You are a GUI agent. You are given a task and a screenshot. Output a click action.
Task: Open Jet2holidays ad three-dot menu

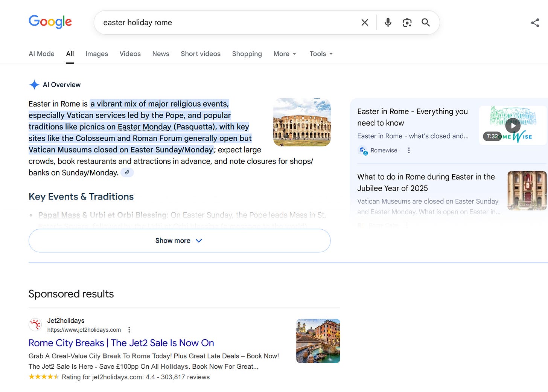pyautogui.click(x=129, y=330)
